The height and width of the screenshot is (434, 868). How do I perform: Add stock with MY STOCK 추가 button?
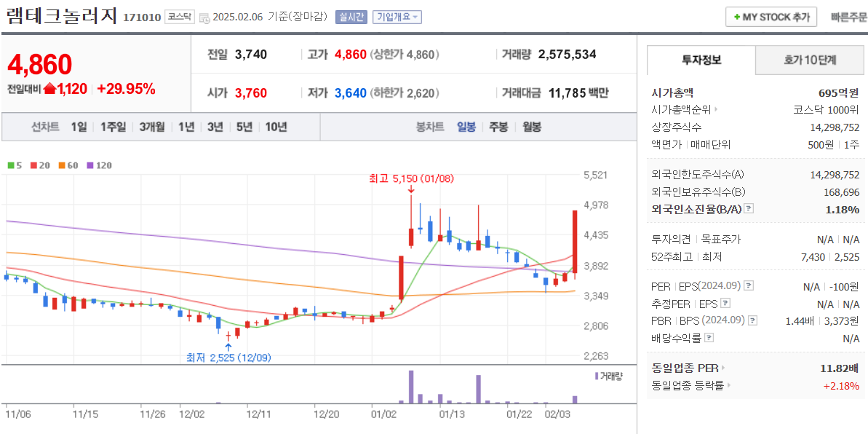771,17
